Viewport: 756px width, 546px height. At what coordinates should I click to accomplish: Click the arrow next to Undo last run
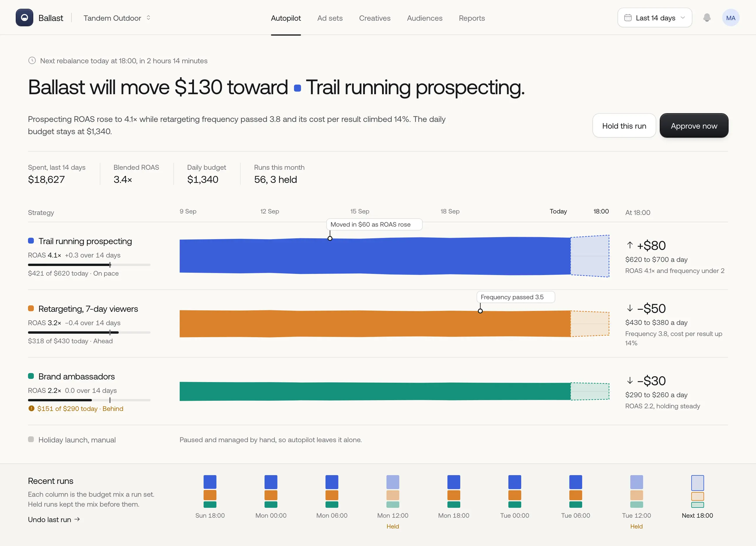click(77, 519)
